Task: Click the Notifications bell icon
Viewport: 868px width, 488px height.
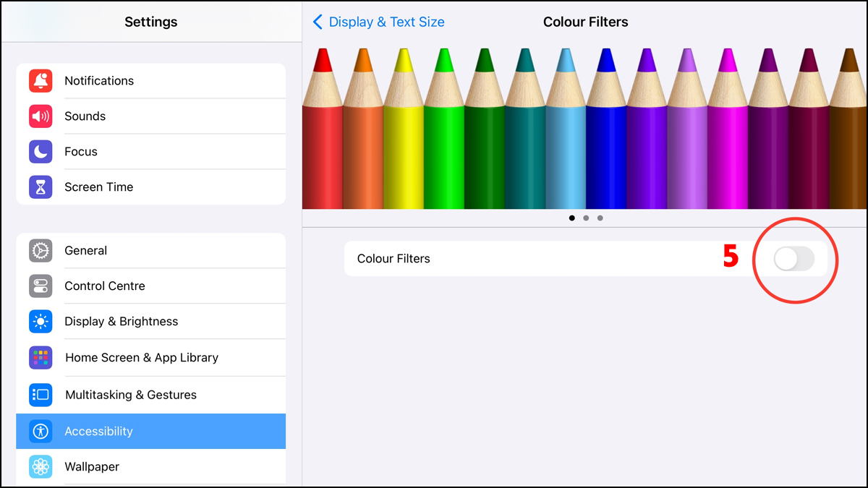Action: click(x=41, y=81)
